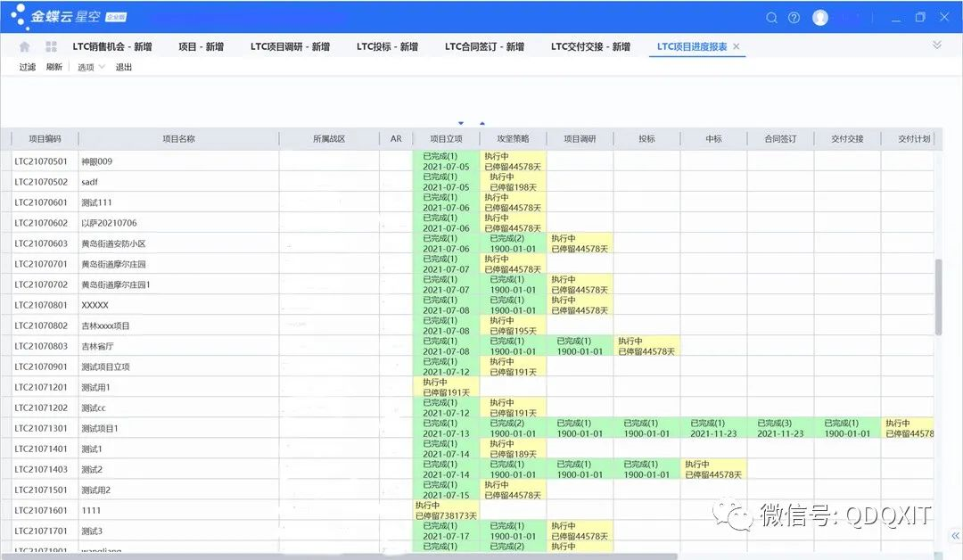Open the help question mark icon
This screenshot has width=963, height=560.
(794, 18)
